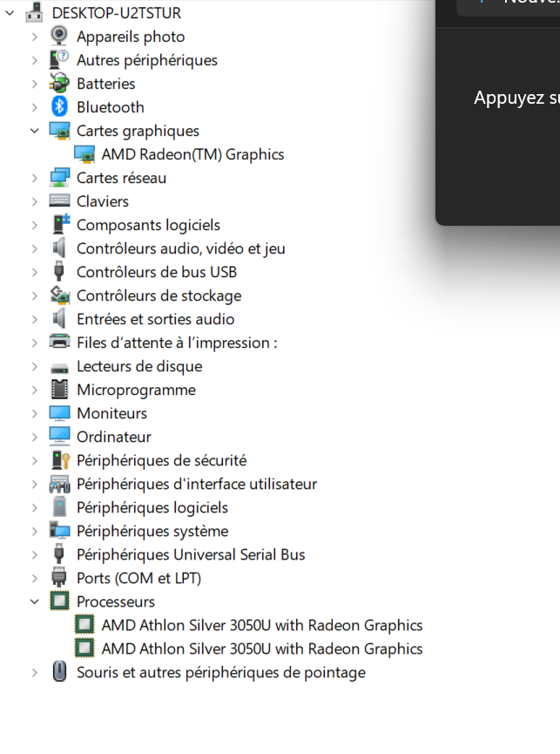560x754 pixels.
Task: Click the DESKTOP-U2TSTUR computer icon
Action: coord(34,12)
